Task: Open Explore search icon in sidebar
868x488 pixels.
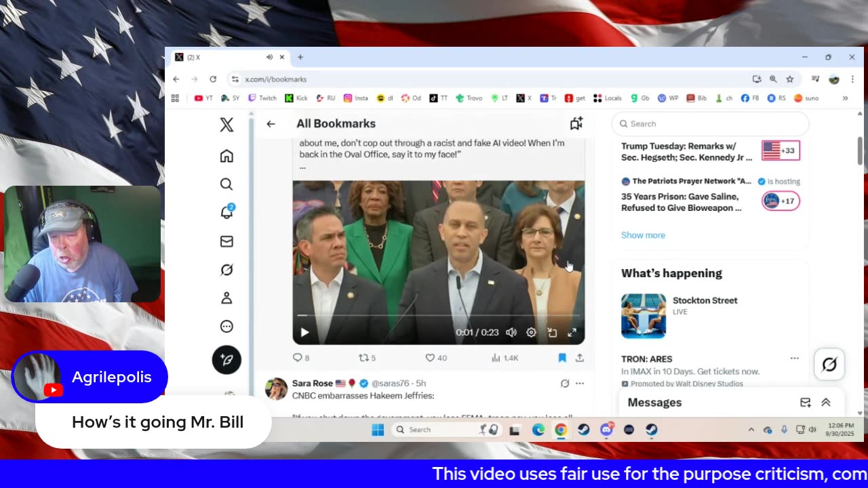Action: pos(226,184)
